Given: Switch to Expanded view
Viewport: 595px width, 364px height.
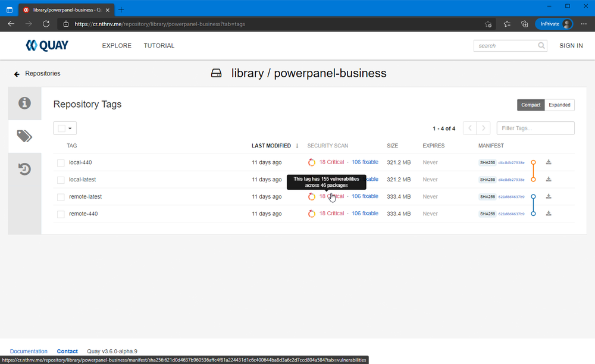Looking at the screenshot, I should coord(559,105).
